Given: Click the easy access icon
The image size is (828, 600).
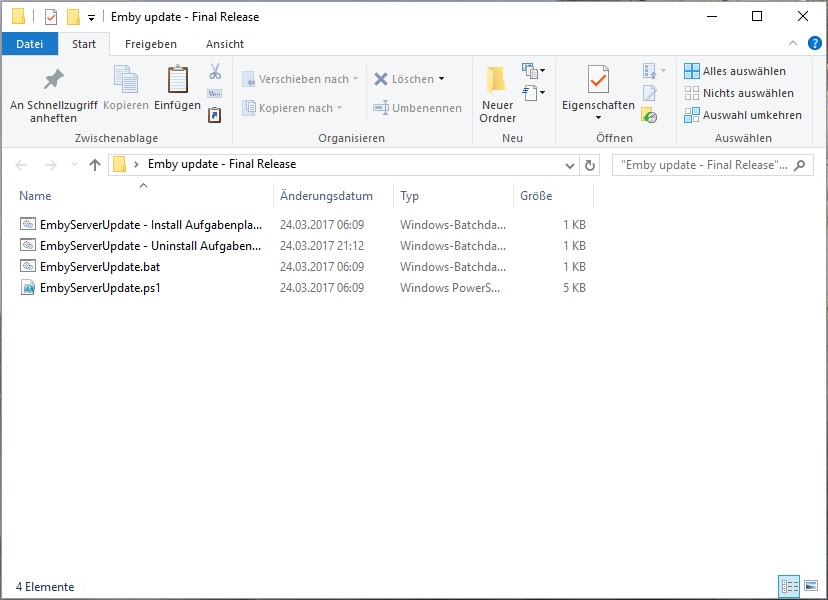Looking at the screenshot, I should point(533,93).
